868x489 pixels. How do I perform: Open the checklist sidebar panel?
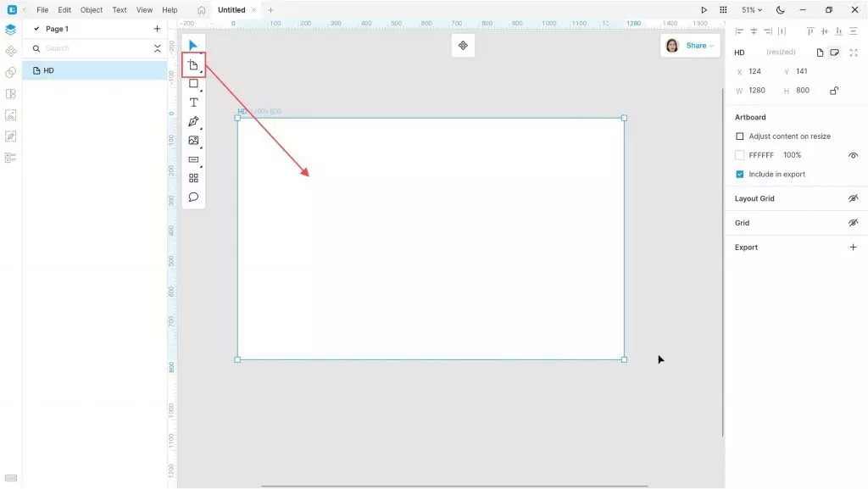10,158
